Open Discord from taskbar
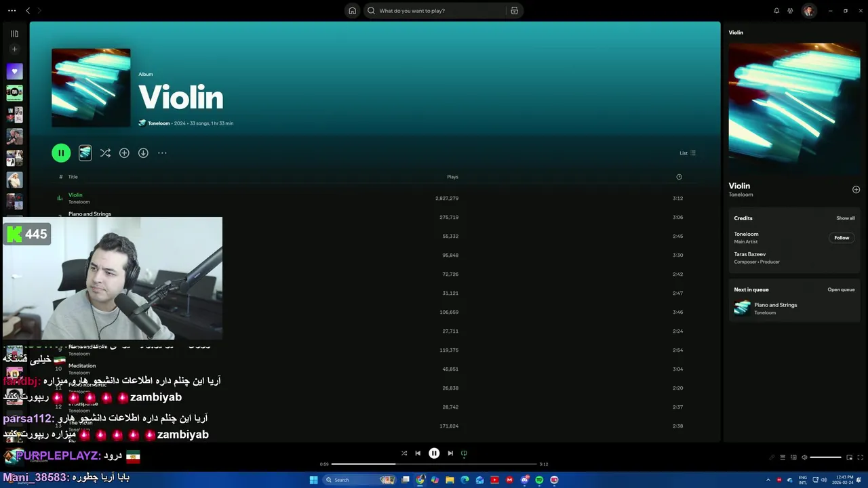Screen dimensions: 868x488 tap(524, 480)
